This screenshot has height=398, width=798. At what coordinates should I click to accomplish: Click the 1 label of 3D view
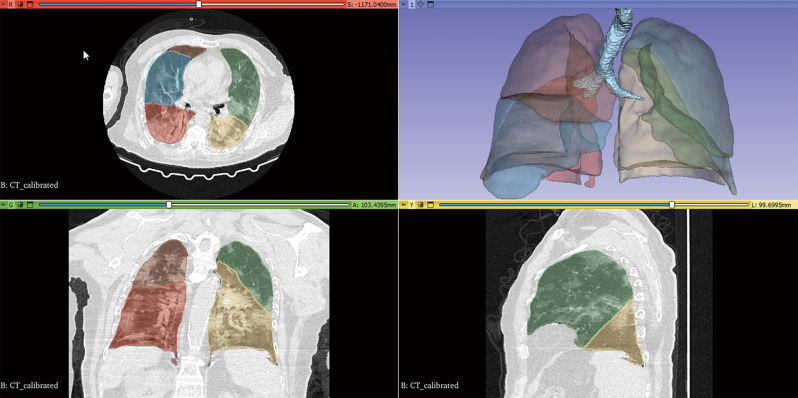(x=412, y=4)
